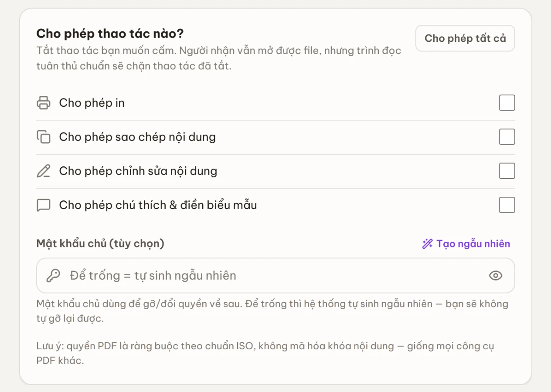Click the magic wand icon
Image resolution: width=551 pixels, height=392 pixels.
pyautogui.click(x=427, y=244)
